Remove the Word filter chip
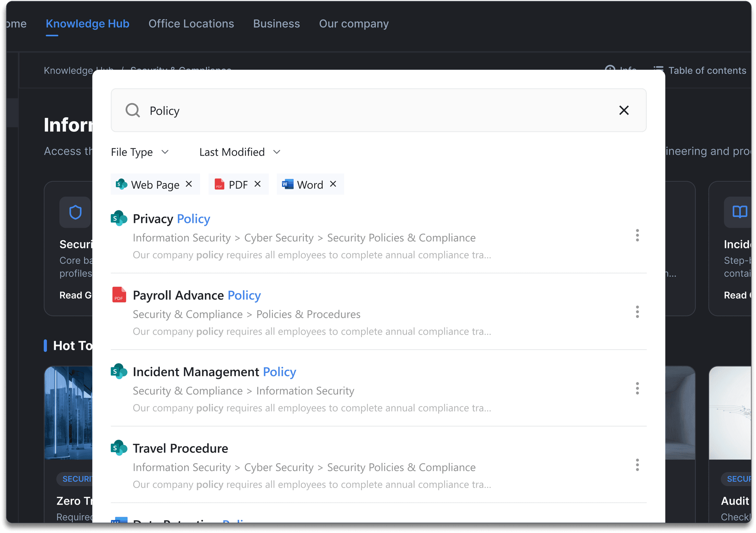This screenshot has width=756, height=533. [x=333, y=184]
